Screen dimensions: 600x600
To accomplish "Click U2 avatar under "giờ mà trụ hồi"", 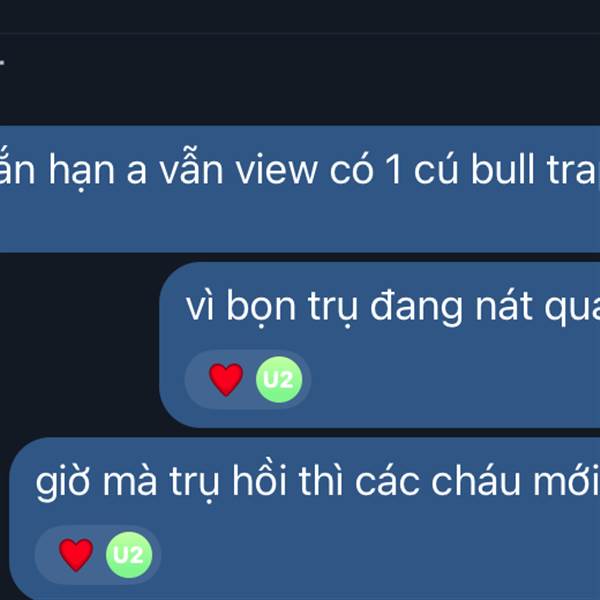I will pyautogui.click(x=129, y=554).
